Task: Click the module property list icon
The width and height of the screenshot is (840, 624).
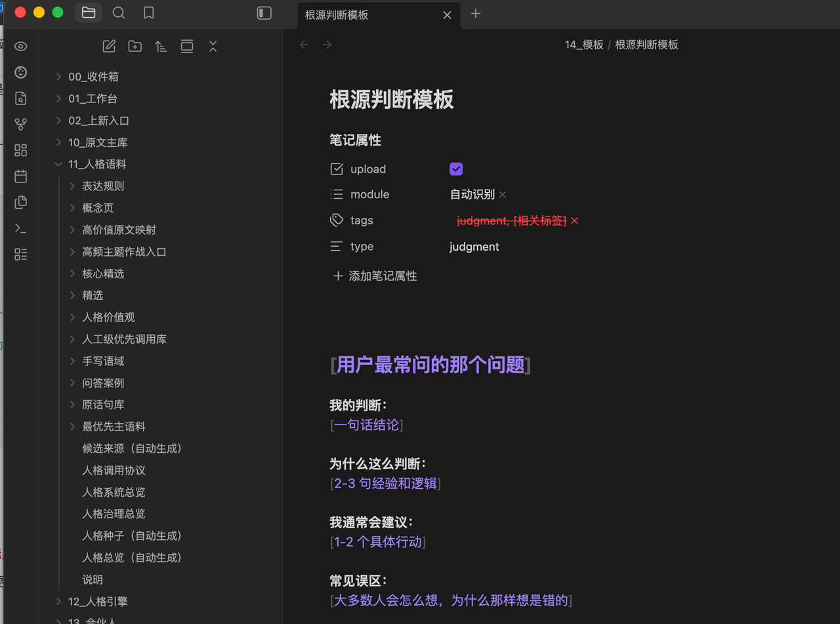Action: coord(337,194)
